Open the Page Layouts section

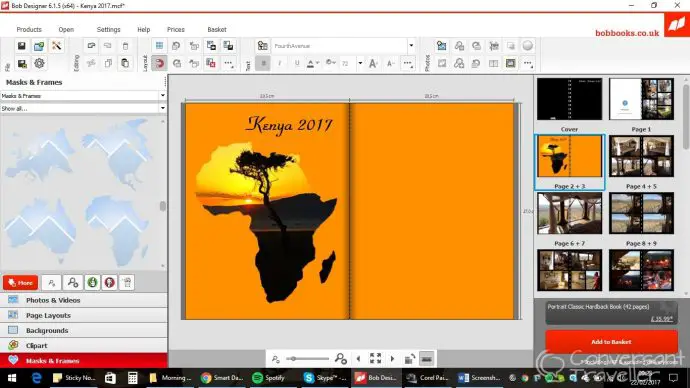tap(84, 315)
